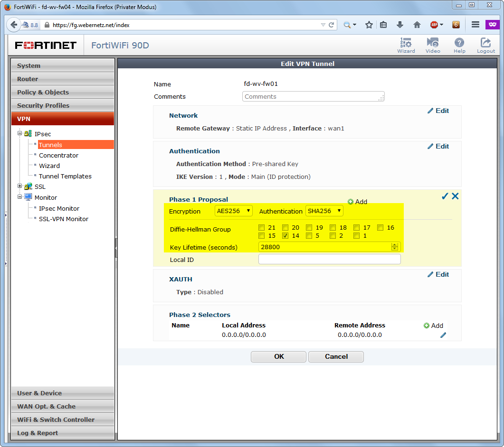Increase Key Lifetime with stepper arrow
This screenshot has height=447, width=504.
394,245
